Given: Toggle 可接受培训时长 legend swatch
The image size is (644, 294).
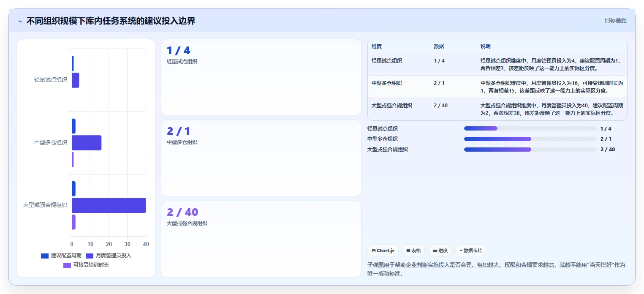Looking at the screenshot, I should [67, 265].
